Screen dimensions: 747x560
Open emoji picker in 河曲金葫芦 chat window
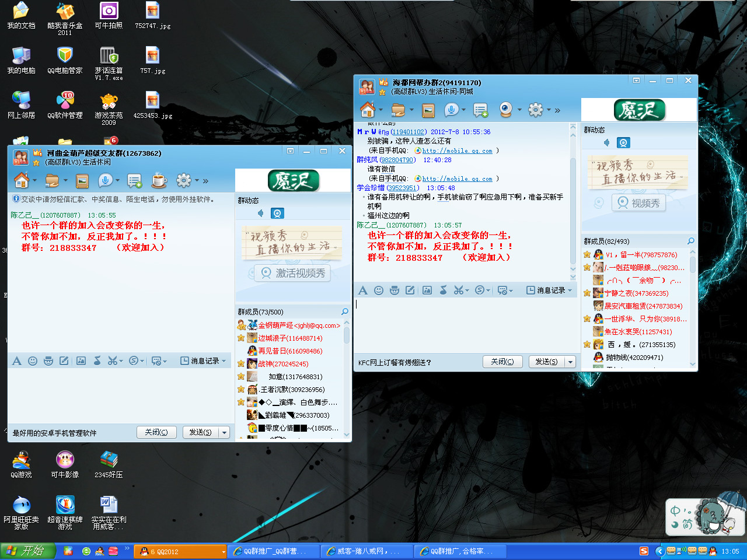coord(33,361)
